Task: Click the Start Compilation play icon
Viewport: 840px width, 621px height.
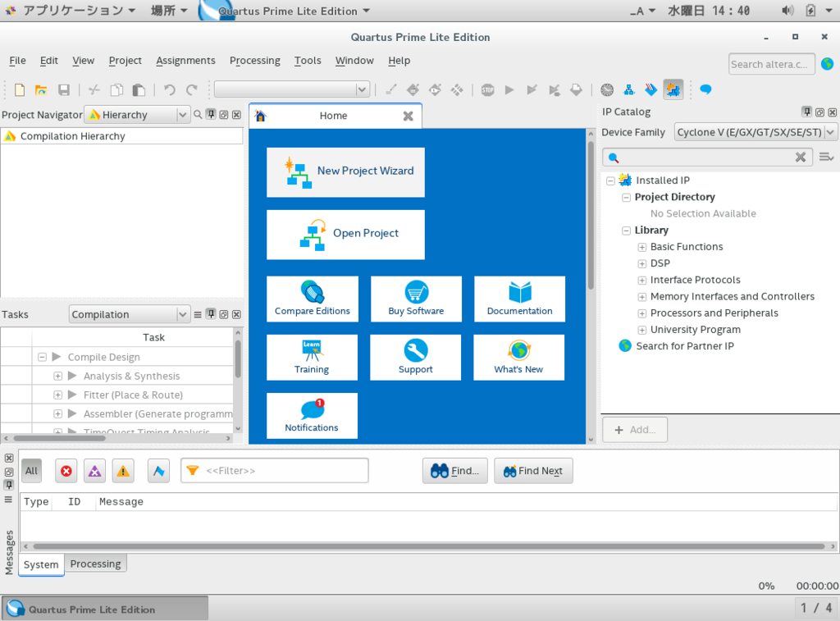Action: tap(509, 89)
